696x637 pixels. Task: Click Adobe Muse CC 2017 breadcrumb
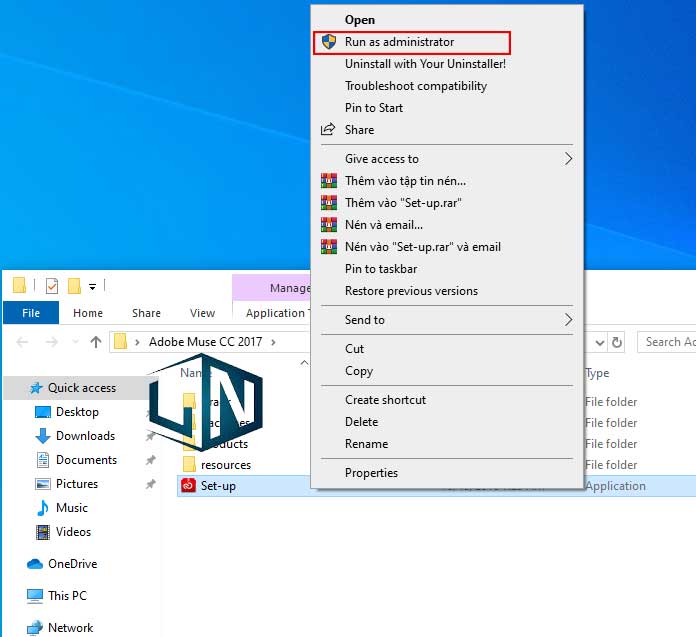[x=206, y=342]
